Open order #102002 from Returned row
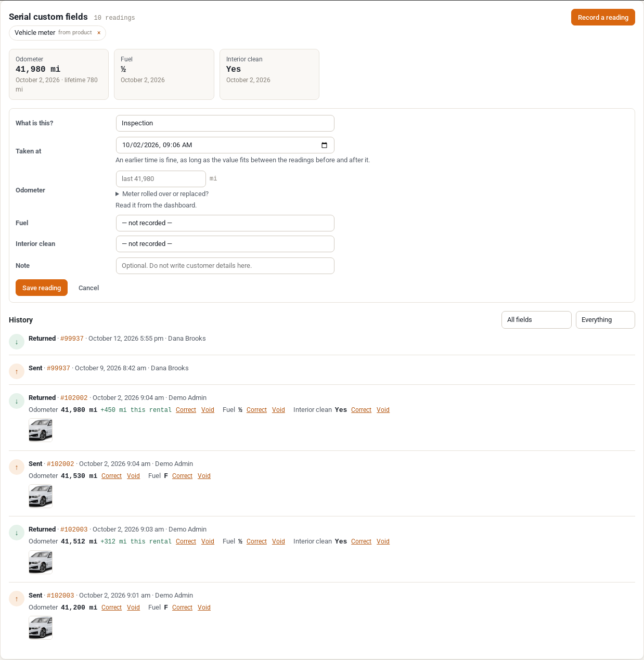 (74, 398)
